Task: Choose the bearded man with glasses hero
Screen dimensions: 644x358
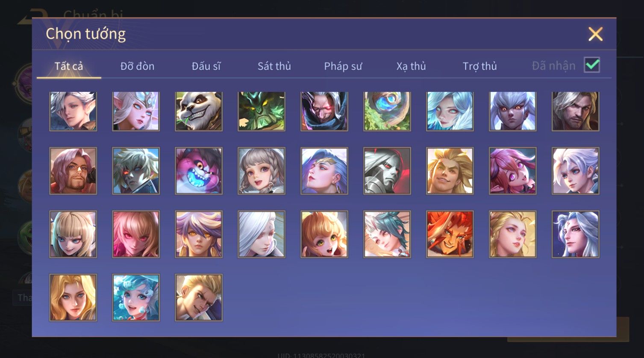Action: coord(73,171)
